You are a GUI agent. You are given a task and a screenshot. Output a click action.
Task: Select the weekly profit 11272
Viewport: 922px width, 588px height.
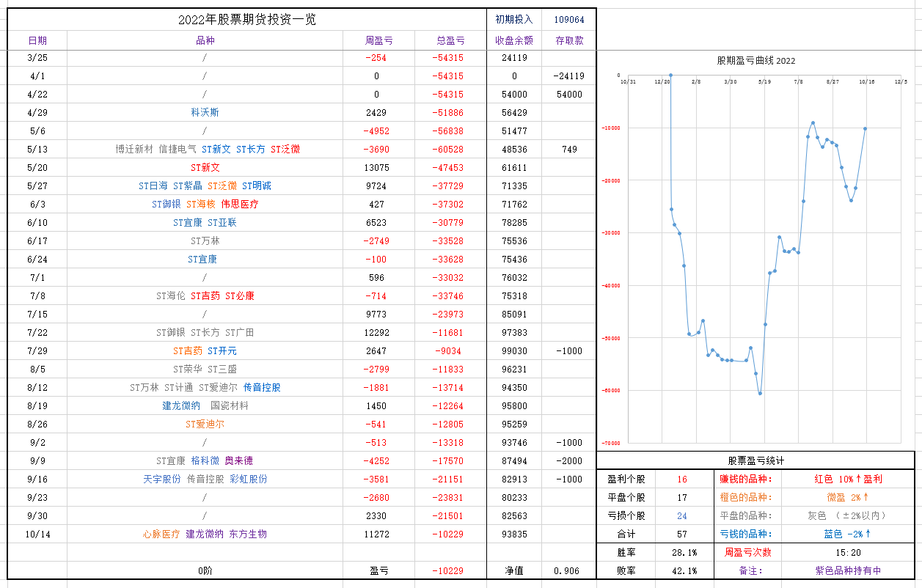378,534
